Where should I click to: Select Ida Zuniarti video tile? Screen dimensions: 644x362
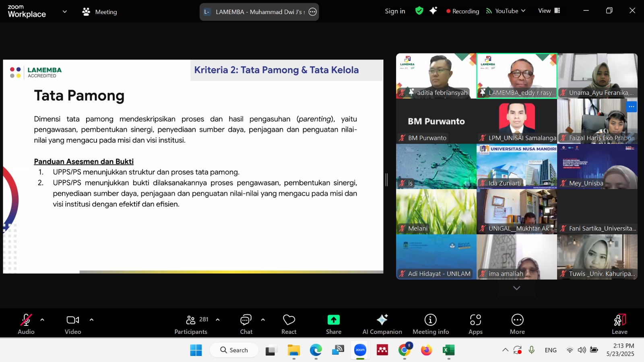tap(517, 167)
